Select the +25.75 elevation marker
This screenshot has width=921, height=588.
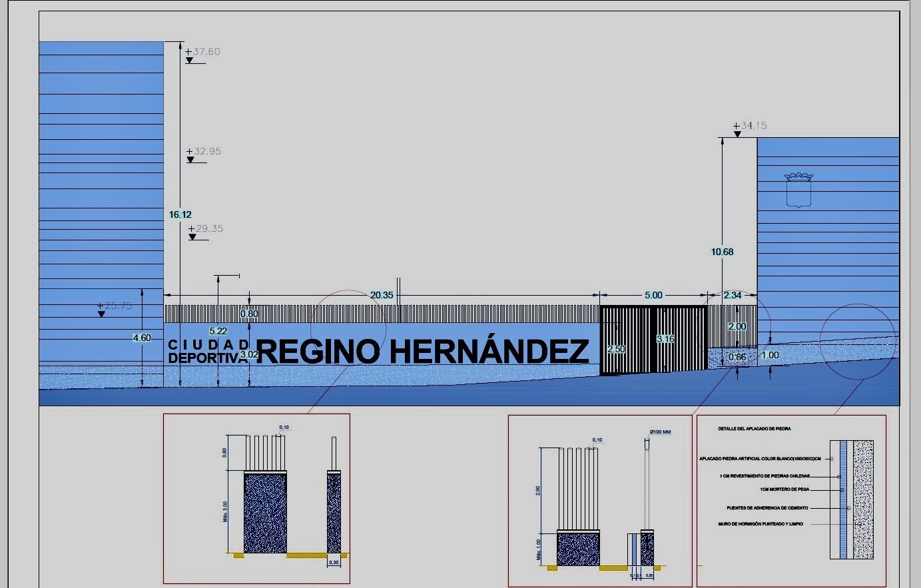tap(115, 306)
